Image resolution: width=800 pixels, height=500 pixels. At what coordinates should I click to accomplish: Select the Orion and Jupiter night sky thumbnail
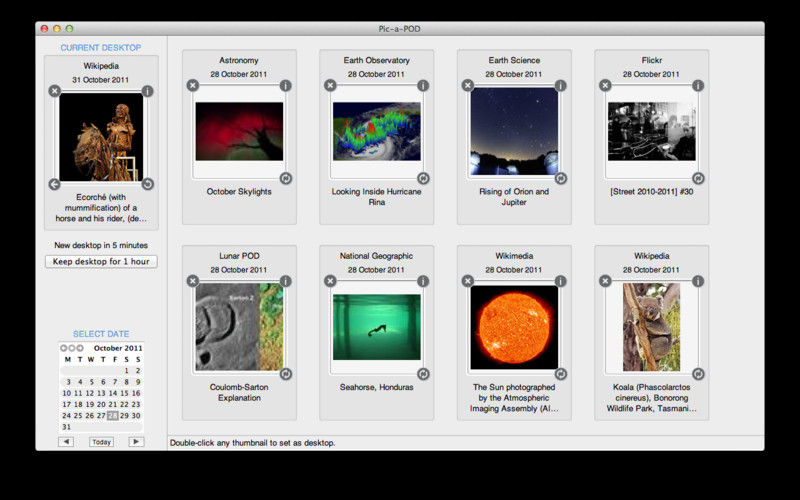point(514,131)
